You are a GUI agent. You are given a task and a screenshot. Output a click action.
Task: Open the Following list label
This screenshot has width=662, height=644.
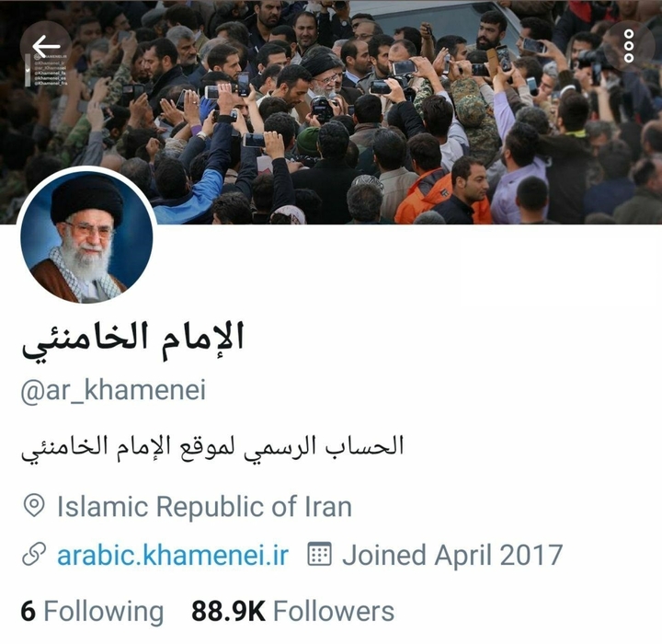[103, 612]
